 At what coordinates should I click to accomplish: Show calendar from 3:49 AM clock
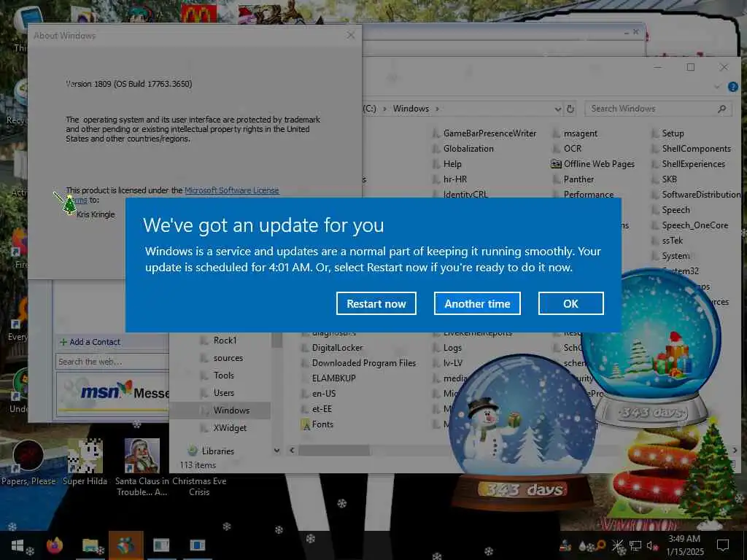pyautogui.click(x=684, y=545)
